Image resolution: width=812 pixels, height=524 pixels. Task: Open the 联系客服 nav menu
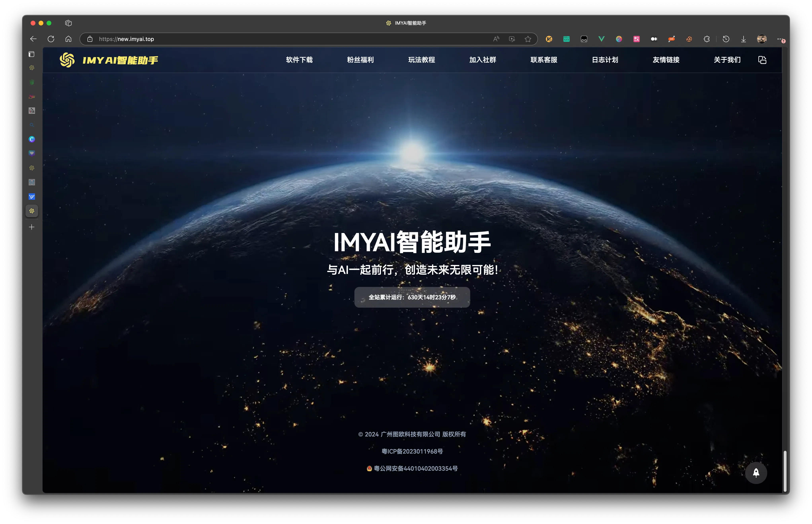(x=544, y=60)
